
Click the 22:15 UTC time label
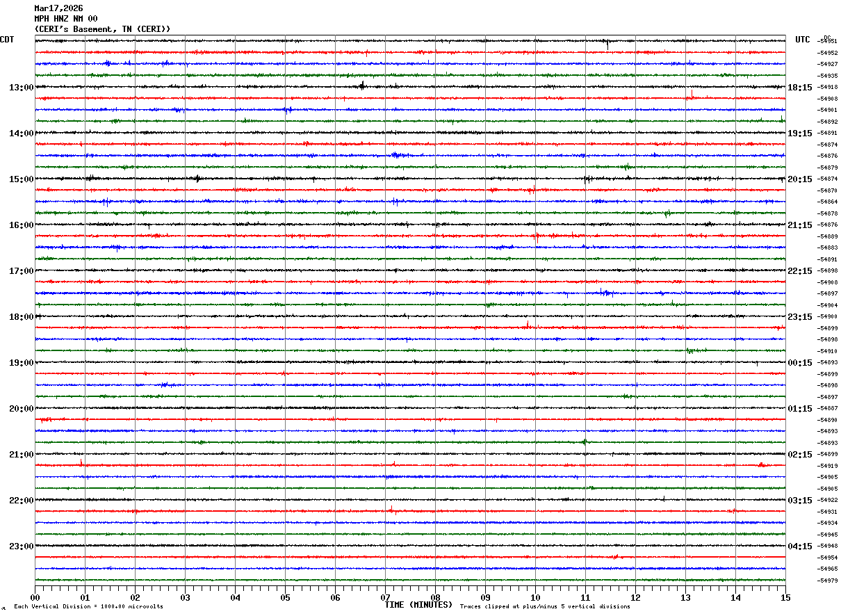tap(800, 271)
